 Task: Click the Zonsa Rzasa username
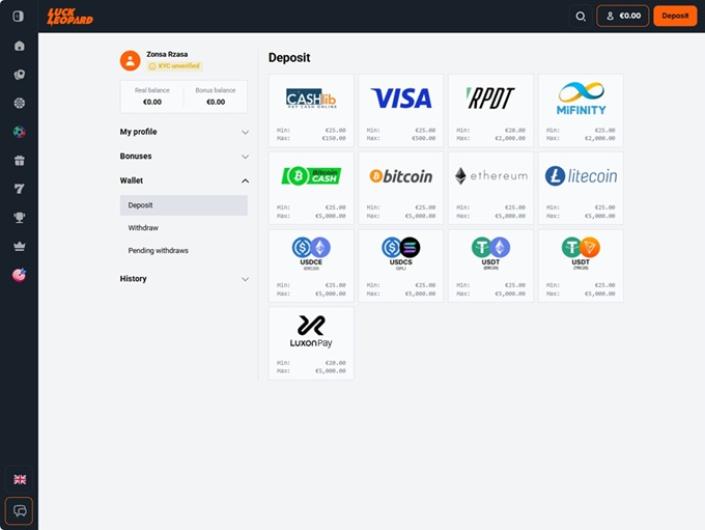(x=167, y=54)
